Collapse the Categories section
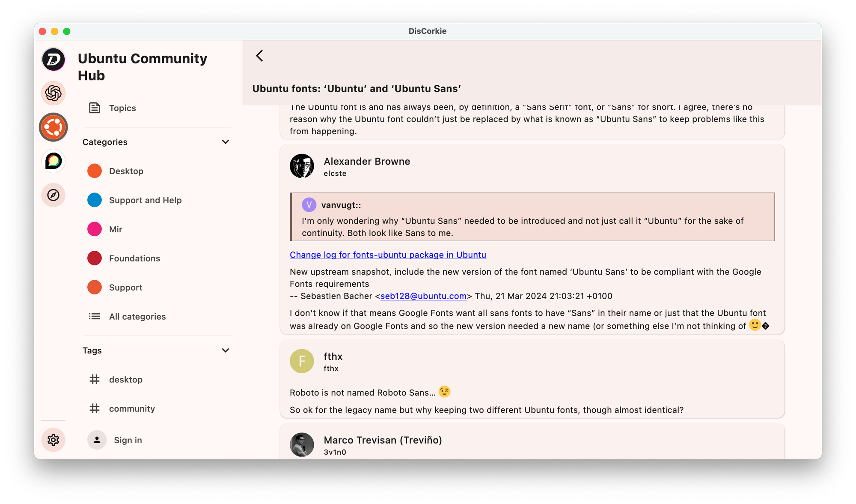 click(x=226, y=142)
